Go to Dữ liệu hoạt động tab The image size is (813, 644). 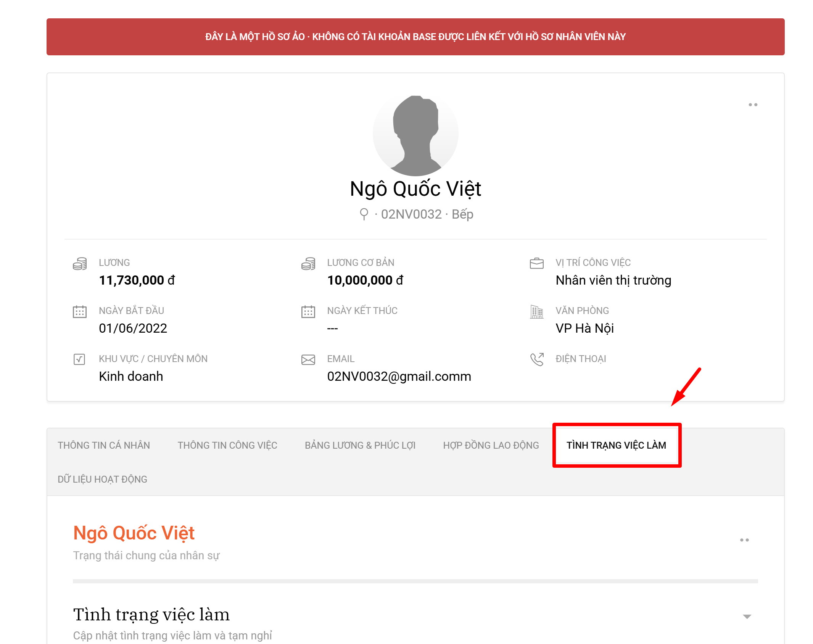click(x=102, y=479)
